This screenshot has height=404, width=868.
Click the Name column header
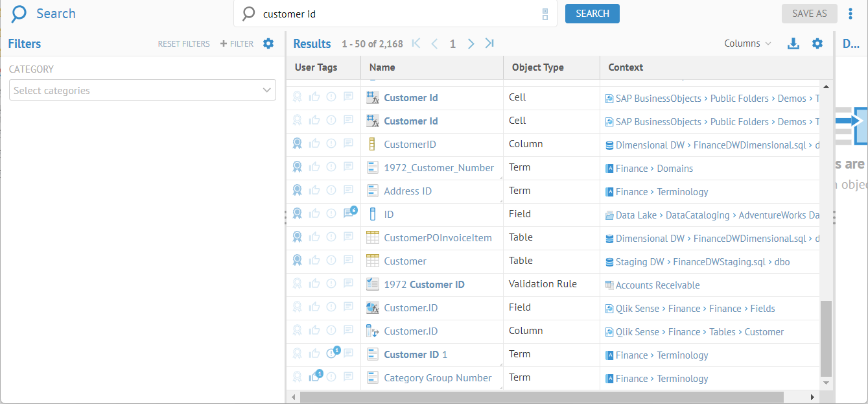click(x=382, y=67)
